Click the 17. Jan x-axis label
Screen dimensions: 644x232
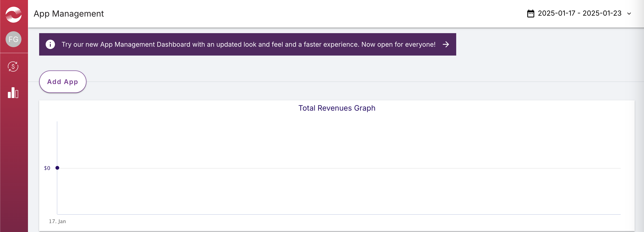(x=57, y=221)
